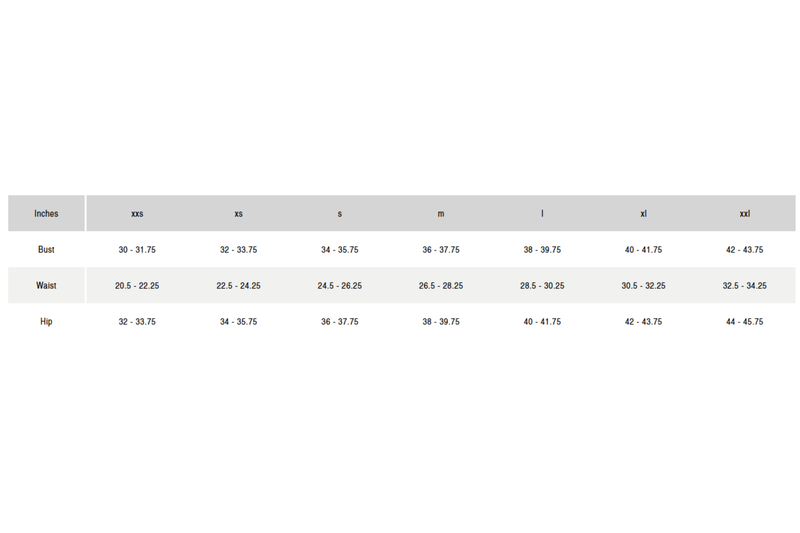Click the m size column header
This screenshot has width=800, height=533.
pyautogui.click(x=441, y=214)
